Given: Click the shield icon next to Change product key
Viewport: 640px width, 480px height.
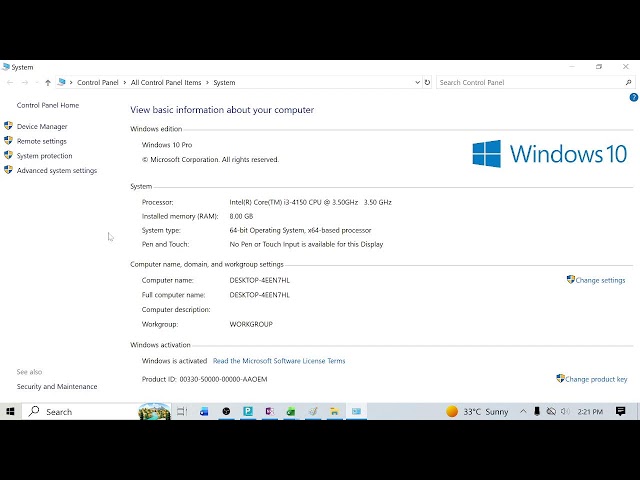Looking at the screenshot, I should point(560,378).
